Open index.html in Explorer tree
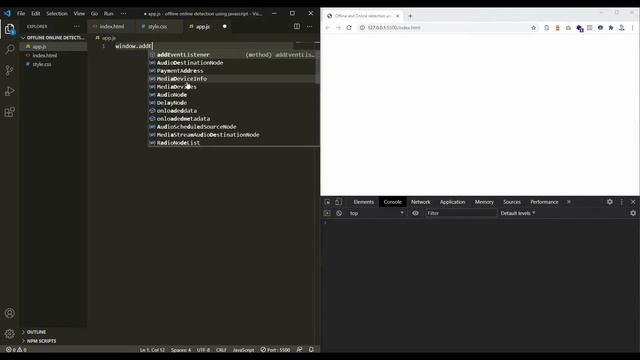 pyautogui.click(x=45, y=56)
